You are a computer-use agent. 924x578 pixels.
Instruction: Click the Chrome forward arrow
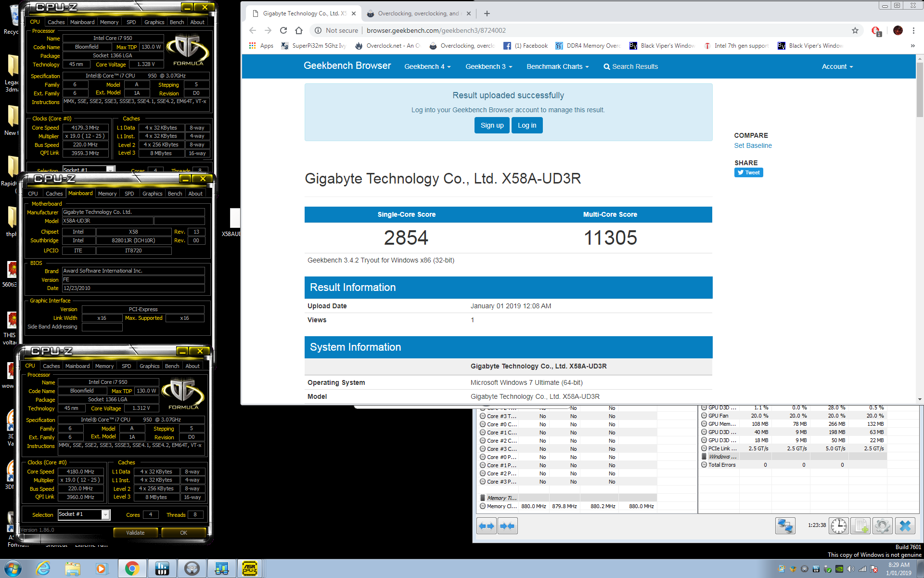tap(268, 30)
